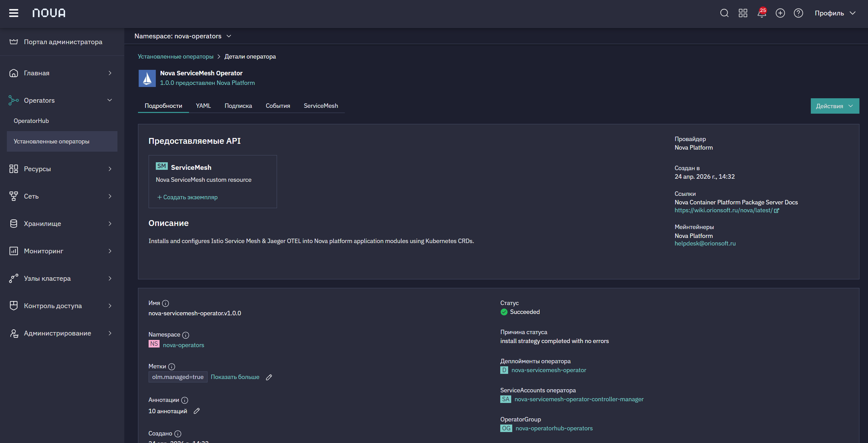The width and height of the screenshot is (868, 443).
Task: Expand the Сеть menu chevron
Action: click(110, 196)
